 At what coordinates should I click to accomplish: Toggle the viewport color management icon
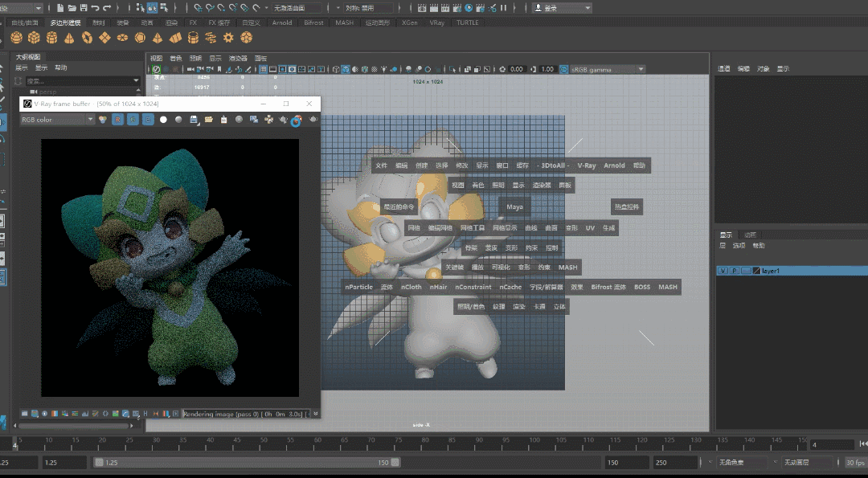[563, 69]
